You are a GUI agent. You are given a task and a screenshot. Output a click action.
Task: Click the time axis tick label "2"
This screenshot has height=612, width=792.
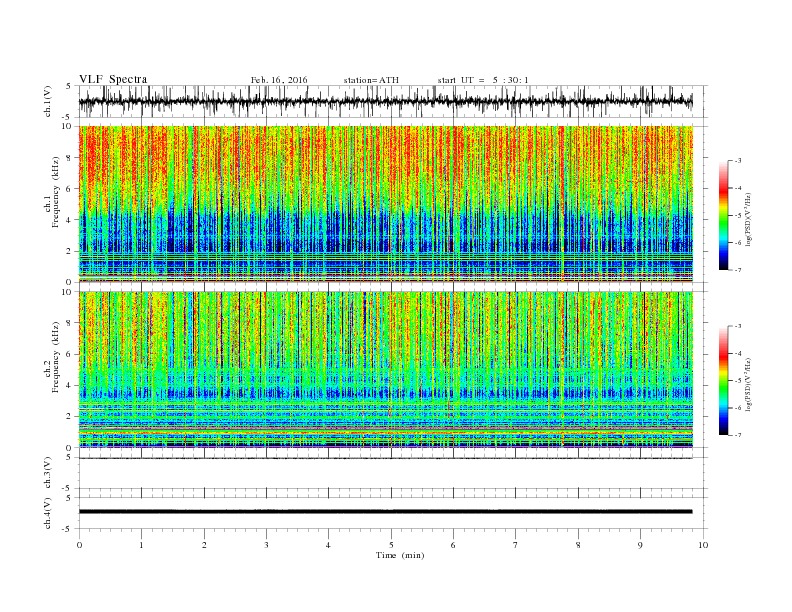(204, 545)
